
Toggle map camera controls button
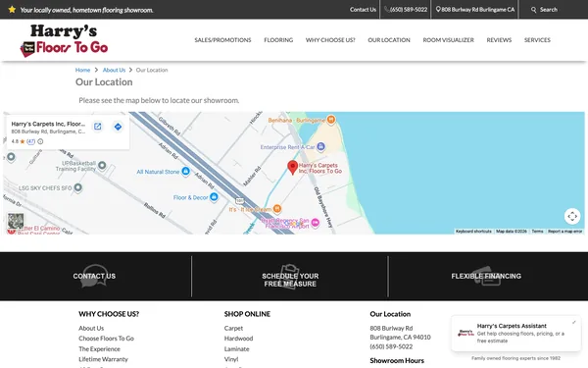point(572,216)
